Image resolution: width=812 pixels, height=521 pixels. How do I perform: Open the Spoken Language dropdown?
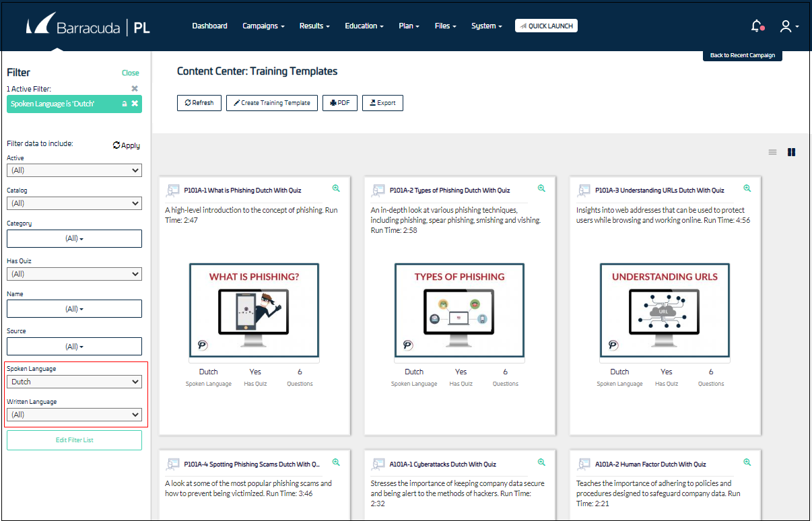pyautogui.click(x=74, y=382)
